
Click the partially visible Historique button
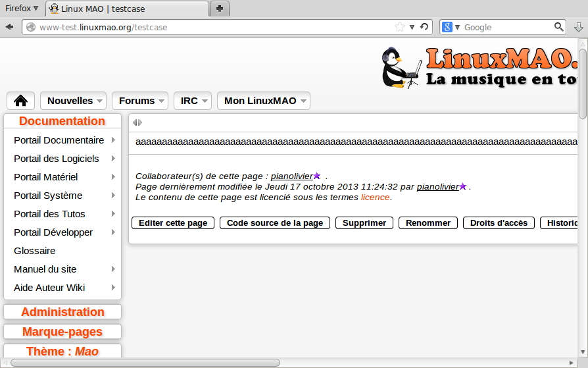(559, 223)
